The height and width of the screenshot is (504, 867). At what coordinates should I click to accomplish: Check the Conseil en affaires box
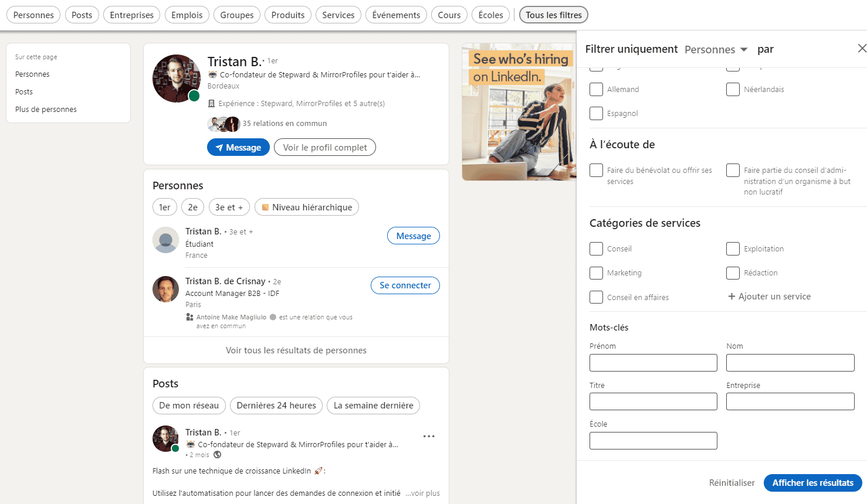pos(596,297)
